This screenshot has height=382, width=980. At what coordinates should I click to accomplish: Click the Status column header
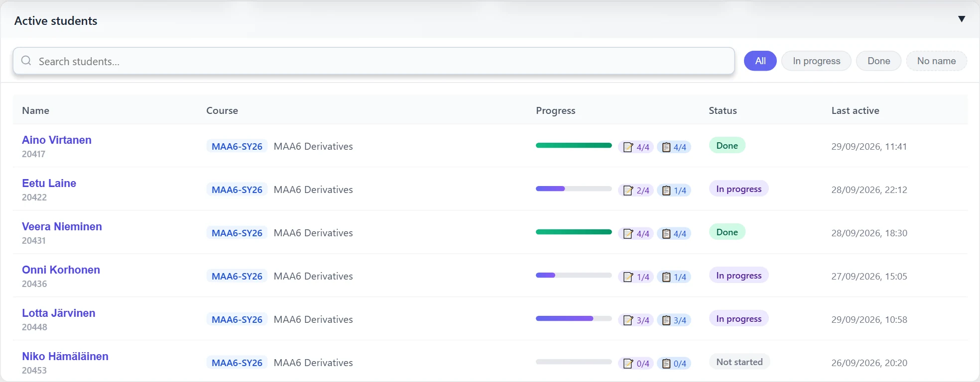(723, 110)
